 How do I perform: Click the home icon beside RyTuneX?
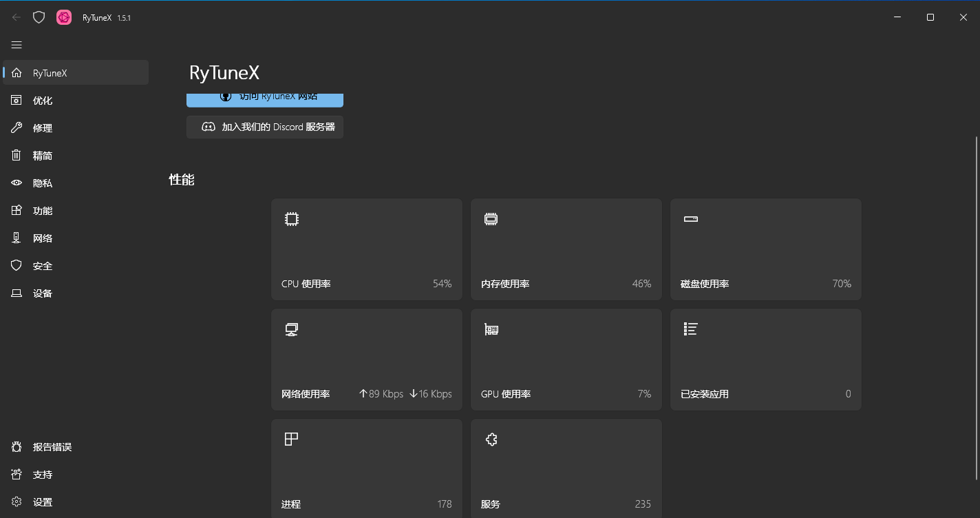point(17,73)
